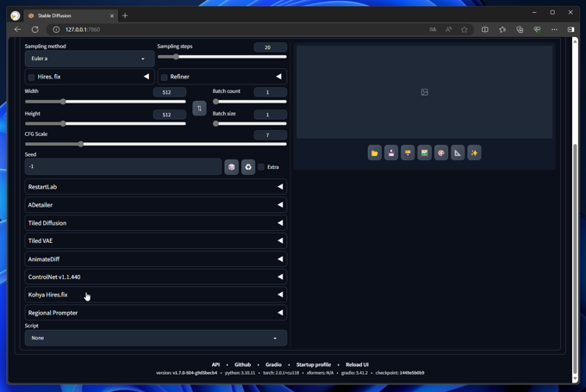Click the Batch count slider
This screenshot has height=392, width=586.
click(x=250, y=102)
